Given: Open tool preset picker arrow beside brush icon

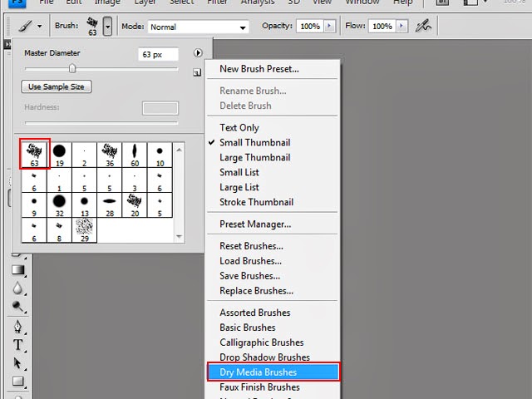Looking at the screenshot, I should pyautogui.click(x=40, y=26).
